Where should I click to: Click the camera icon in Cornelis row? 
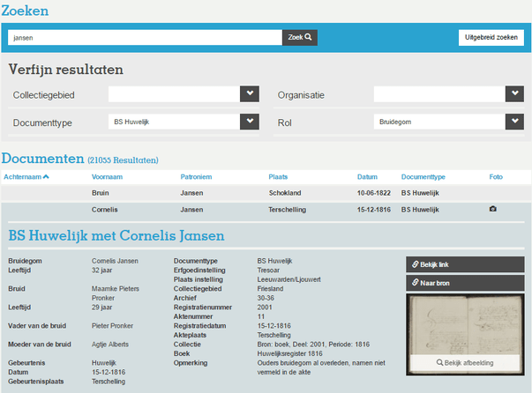tap(492, 209)
